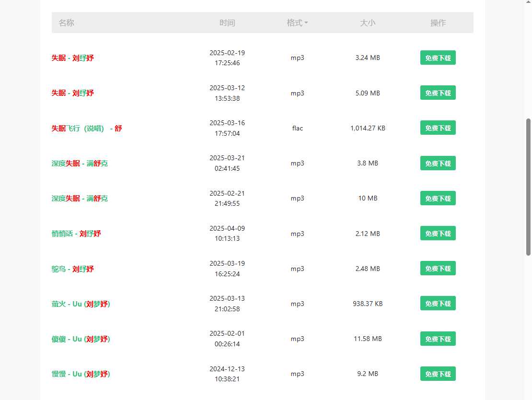Download the 5.09 MB 失眠 track
Image resolution: width=532 pixels, height=400 pixels.
click(438, 93)
